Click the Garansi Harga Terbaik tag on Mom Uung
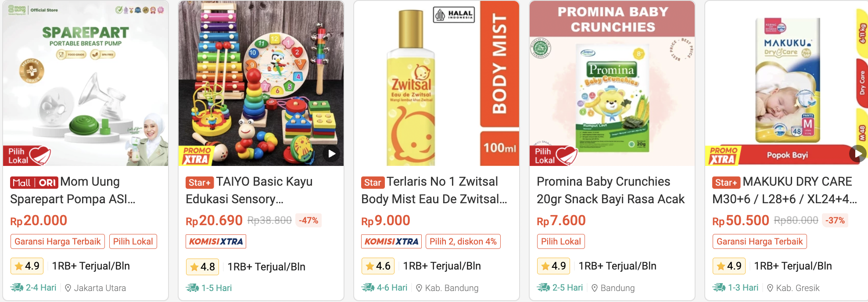Viewport: 868px width, 302px height. [57, 241]
